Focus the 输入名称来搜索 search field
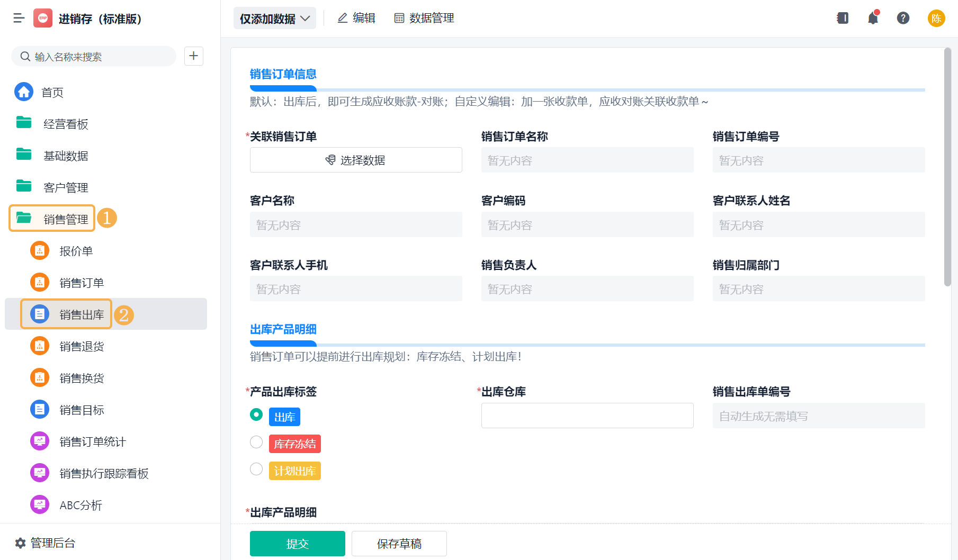 tap(94, 56)
